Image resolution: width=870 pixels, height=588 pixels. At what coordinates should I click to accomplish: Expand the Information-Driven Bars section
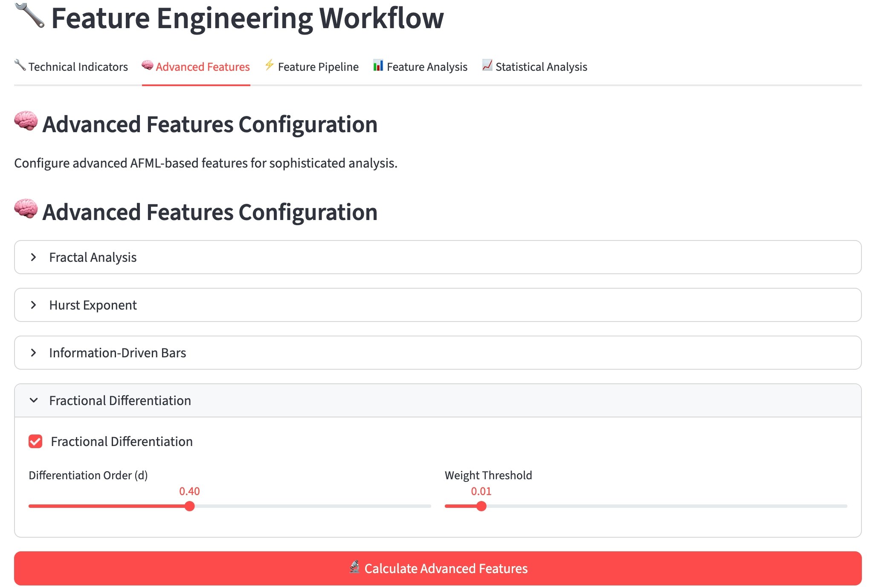point(117,352)
